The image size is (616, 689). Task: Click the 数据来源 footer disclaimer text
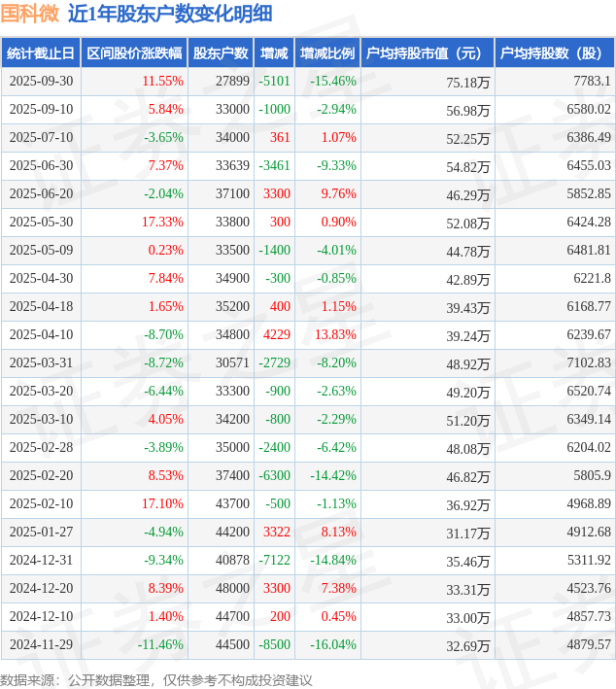[156, 679]
